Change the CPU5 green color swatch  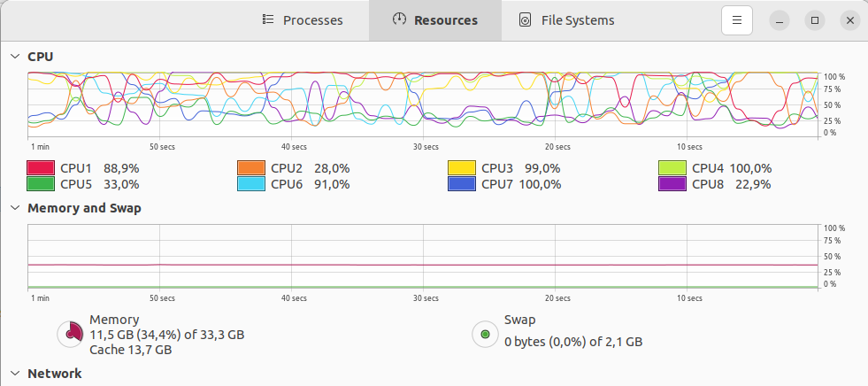pyautogui.click(x=41, y=184)
